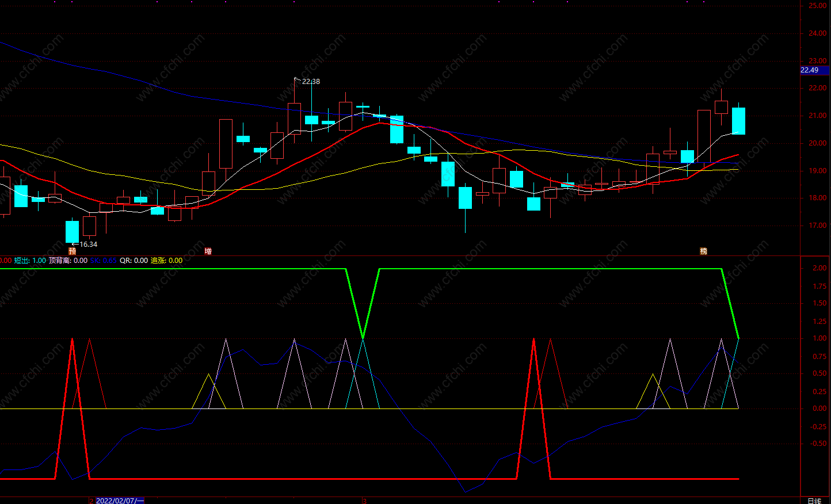Viewport: 831px width, 504px height.
Task: Click the 预 event marker icon
Action: (x=73, y=251)
